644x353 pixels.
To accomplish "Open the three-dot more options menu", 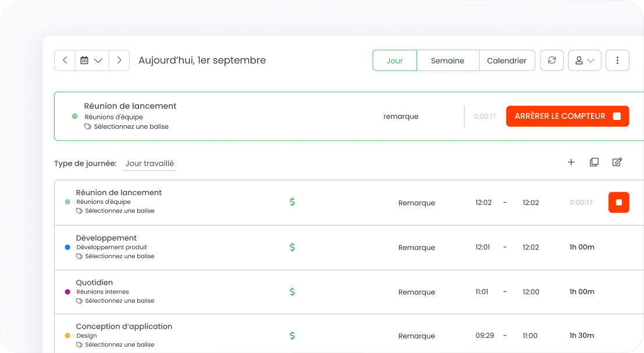I will coord(617,61).
